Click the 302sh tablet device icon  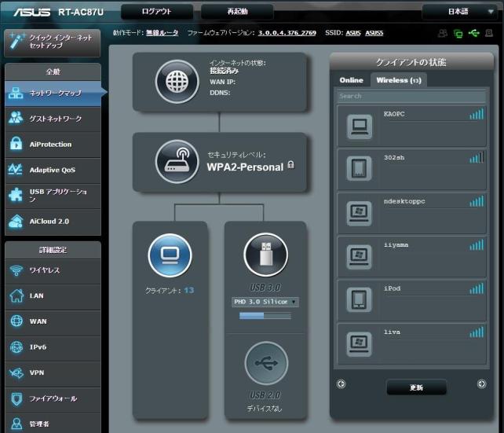point(359,169)
